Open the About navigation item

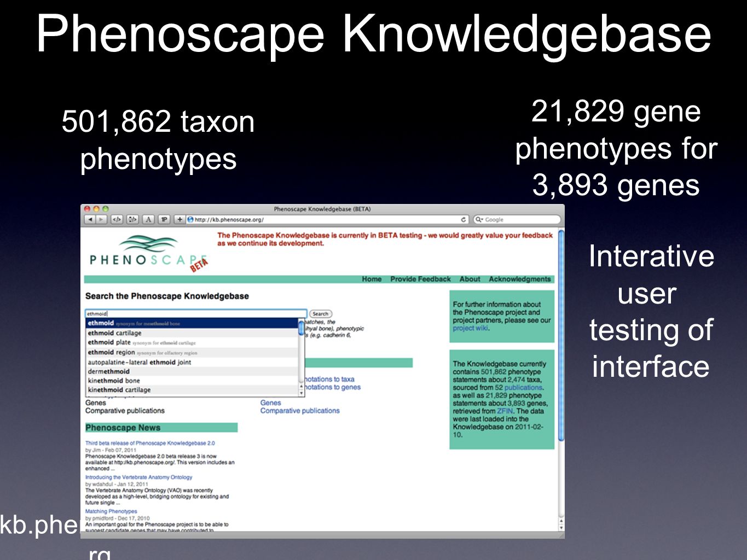coord(470,279)
